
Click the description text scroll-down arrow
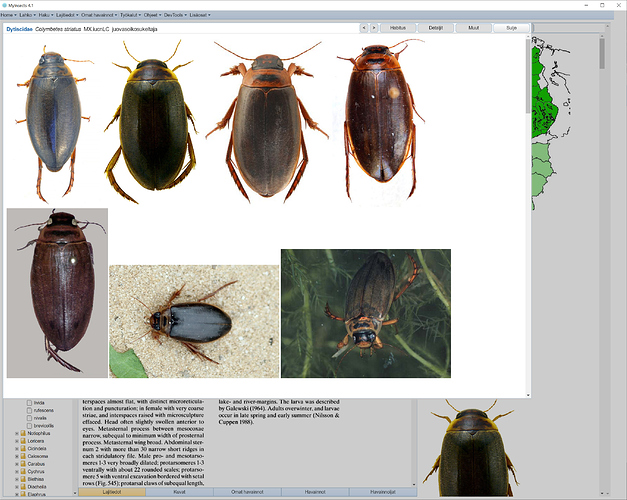point(414,484)
